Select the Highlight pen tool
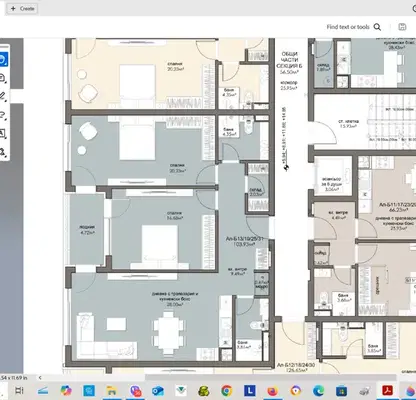416x400 pixels. coord(2,97)
